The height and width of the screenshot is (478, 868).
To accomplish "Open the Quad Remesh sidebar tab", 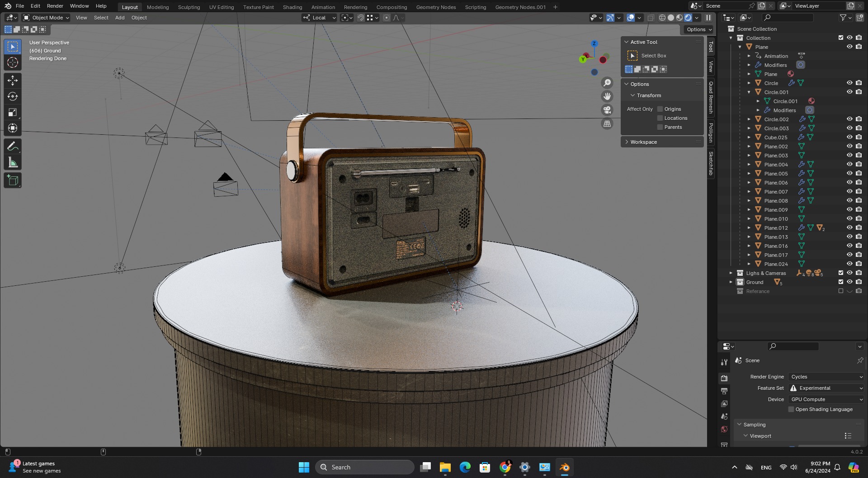I will point(711,98).
